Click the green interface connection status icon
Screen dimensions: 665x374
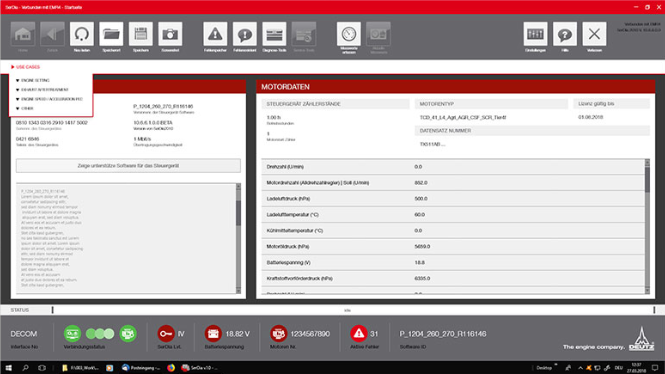coord(73,334)
